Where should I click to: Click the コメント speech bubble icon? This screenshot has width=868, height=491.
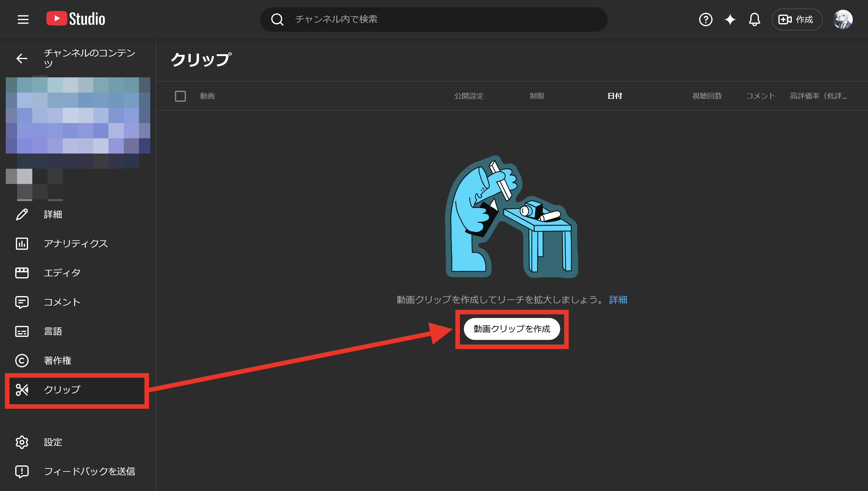point(22,302)
